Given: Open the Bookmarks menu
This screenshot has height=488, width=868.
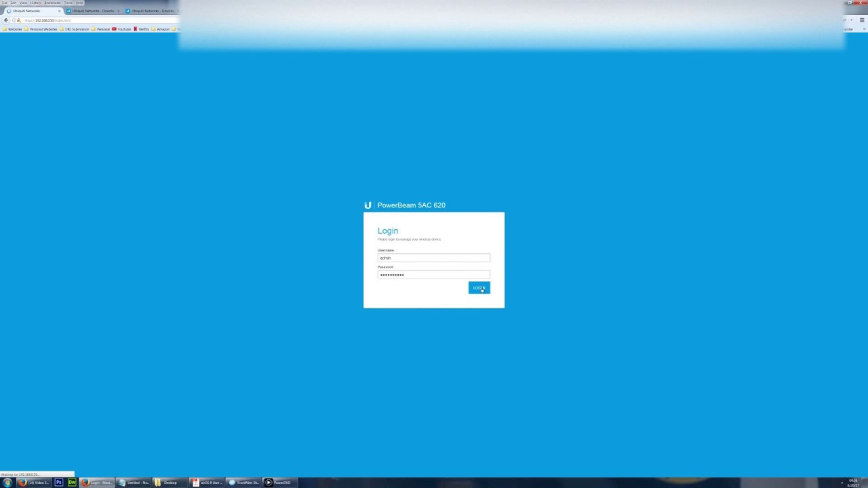Looking at the screenshot, I should tap(52, 3).
